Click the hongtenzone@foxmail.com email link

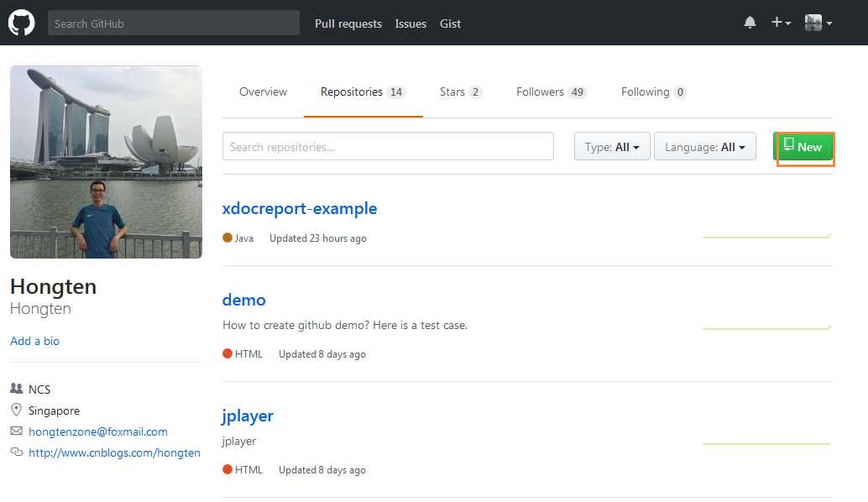coord(98,431)
